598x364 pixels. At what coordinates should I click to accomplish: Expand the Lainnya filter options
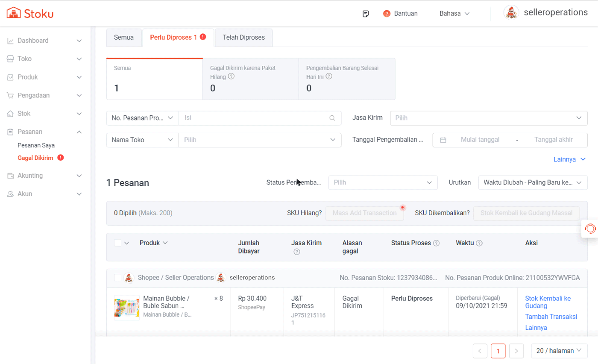[x=569, y=159]
